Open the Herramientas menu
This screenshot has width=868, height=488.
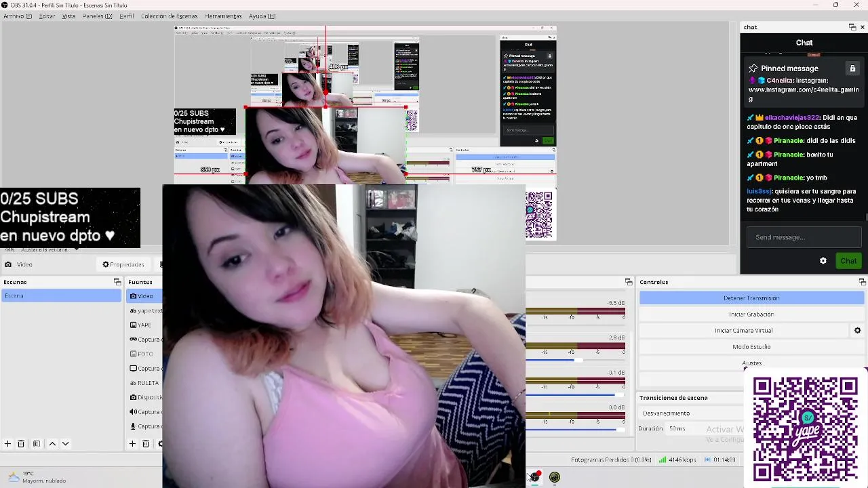[223, 16]
